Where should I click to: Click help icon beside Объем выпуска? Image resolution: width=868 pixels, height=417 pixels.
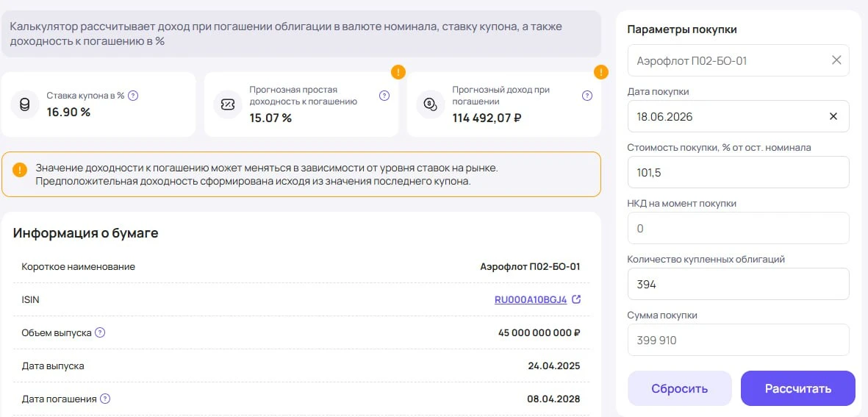(100, 333)
